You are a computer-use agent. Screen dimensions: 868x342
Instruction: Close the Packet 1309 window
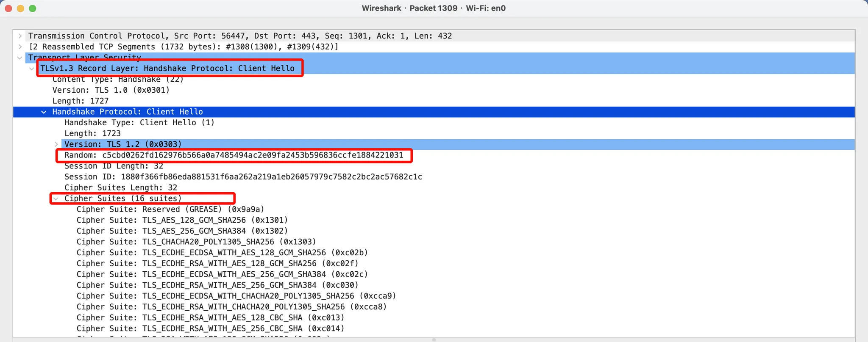(8, 8)
